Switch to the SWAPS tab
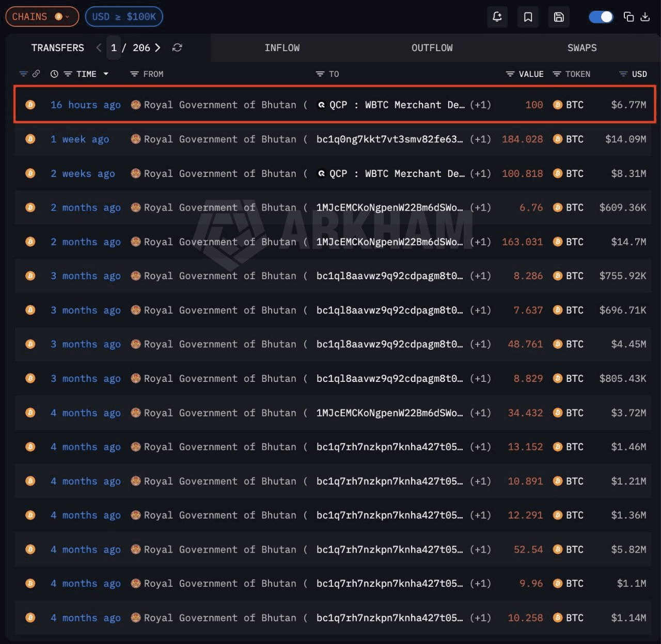This screenshot has width=661, height=644. coord(582,47)
